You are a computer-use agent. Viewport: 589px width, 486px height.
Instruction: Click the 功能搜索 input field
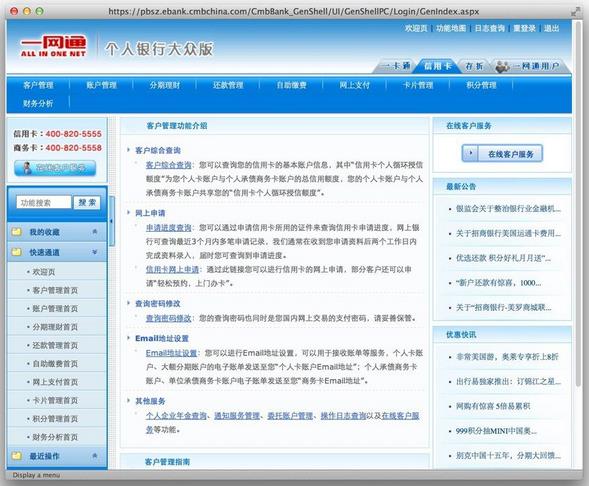click(44, 202)
